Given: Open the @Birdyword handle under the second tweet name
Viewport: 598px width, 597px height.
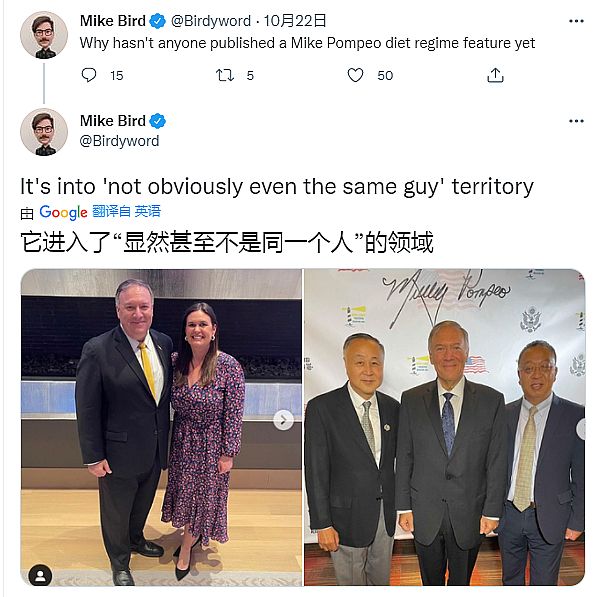Looking at the screenshot, I should [x=119, y=141].
